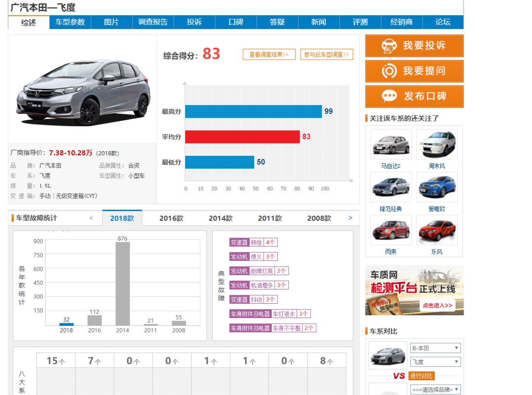This screenshot has width=532, height=395.
Task: Click the 我要投诉 button label
Action: (x=424, y=45)
